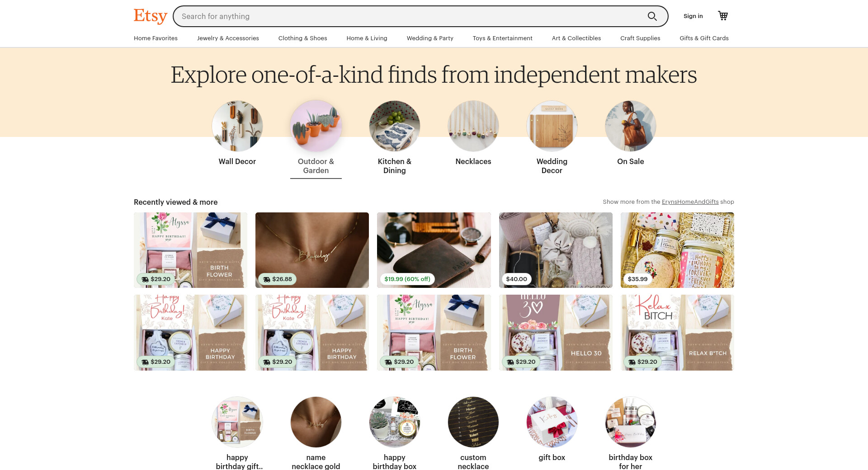
Task: Click the Sign in button
Action: click(x=693, y=16)
